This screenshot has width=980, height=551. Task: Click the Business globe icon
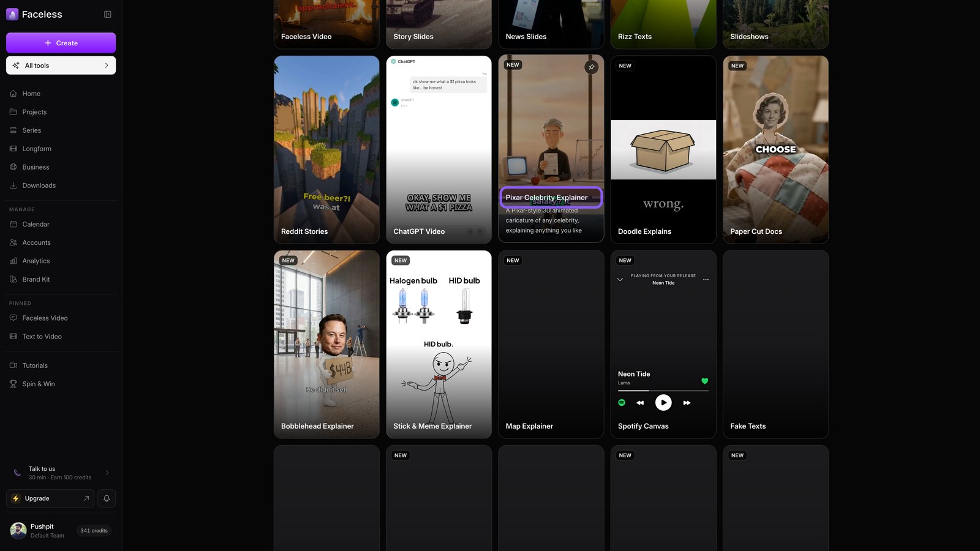click(13, 167)
